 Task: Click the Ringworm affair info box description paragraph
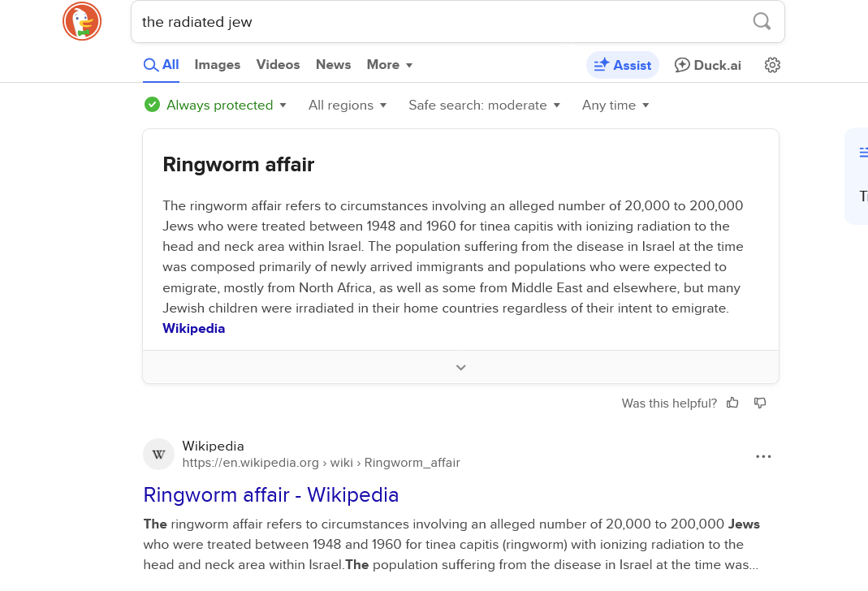453,257
